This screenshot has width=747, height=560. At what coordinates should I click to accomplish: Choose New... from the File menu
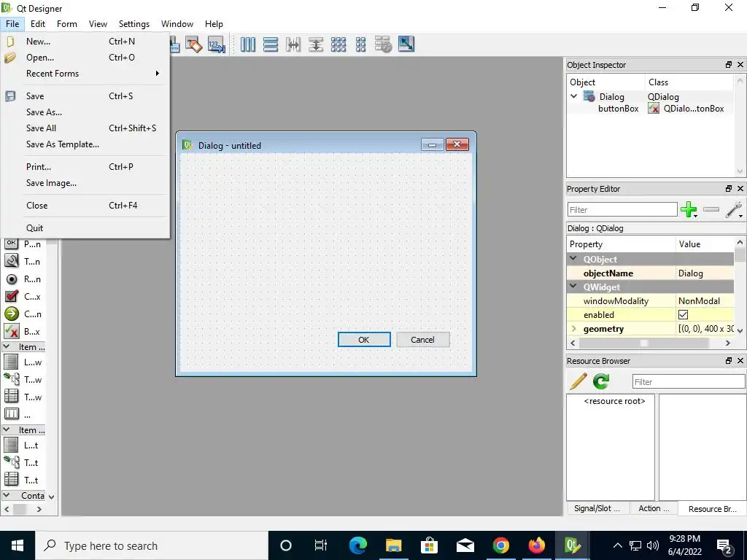pyautogui.click(x=85, y=42)
